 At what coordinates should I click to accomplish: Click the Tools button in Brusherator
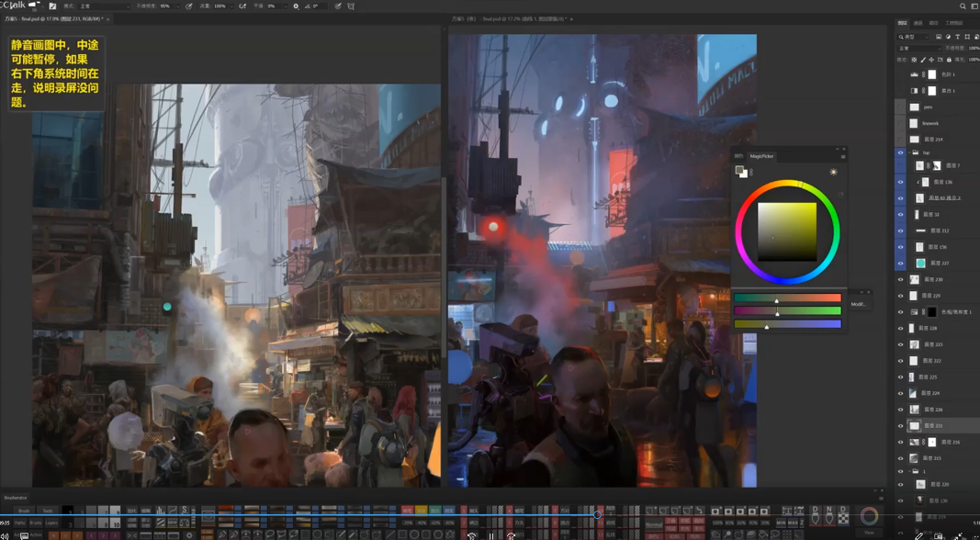pyautogui.click(x=48, y=511)
